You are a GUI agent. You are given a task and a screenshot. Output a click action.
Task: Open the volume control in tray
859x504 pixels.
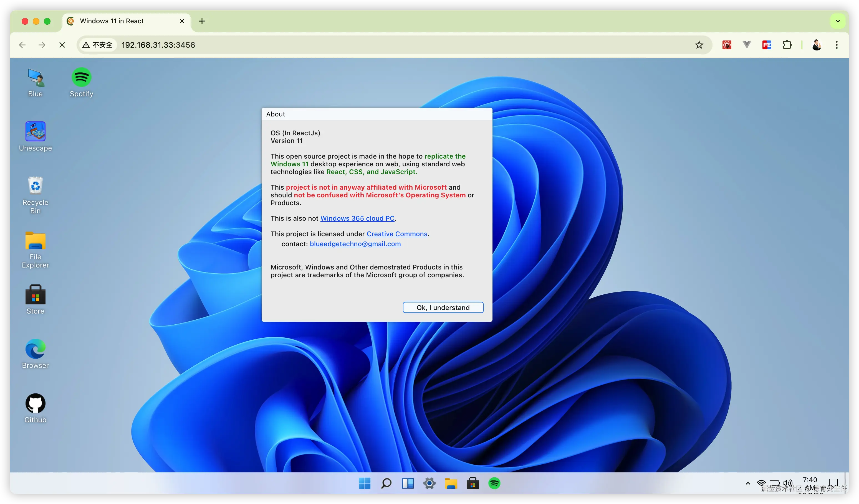point(787,483)
